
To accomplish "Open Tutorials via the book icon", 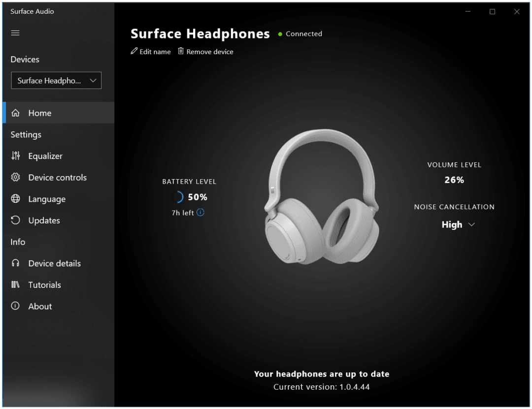I will (15, 284).
